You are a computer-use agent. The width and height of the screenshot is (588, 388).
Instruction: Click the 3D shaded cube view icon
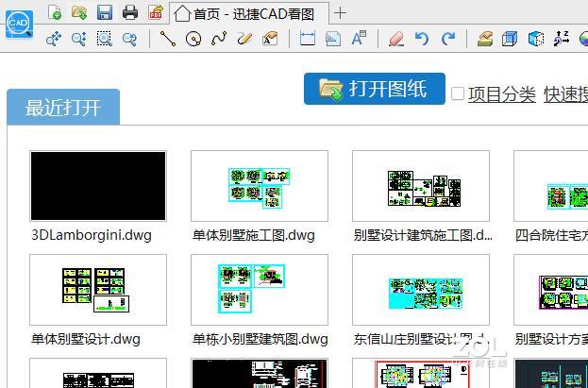point(536,39)
